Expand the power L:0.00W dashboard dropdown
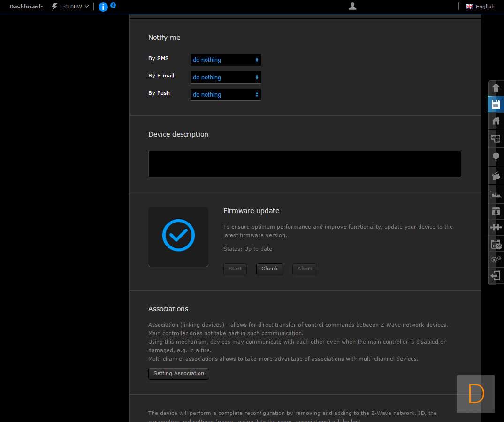Viewport: 504px width, 422px height. (70, 7)
